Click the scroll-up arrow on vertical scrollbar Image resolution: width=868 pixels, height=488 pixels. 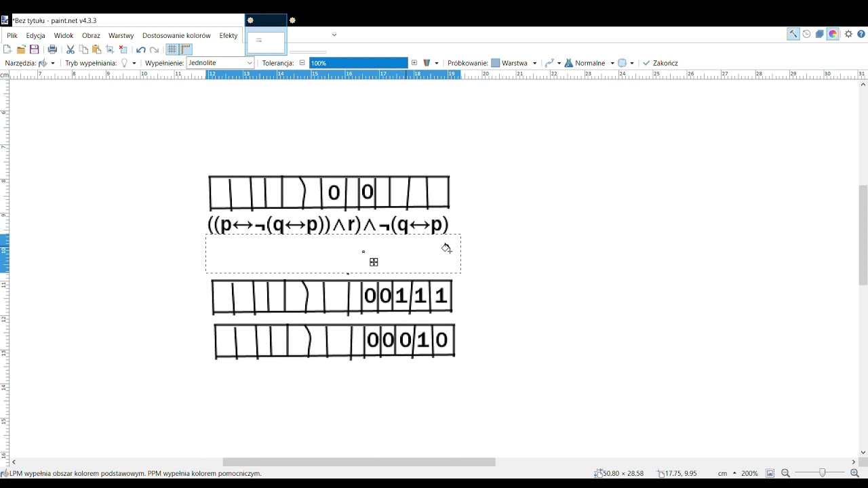pyautogui.click(x=863, y=85)
